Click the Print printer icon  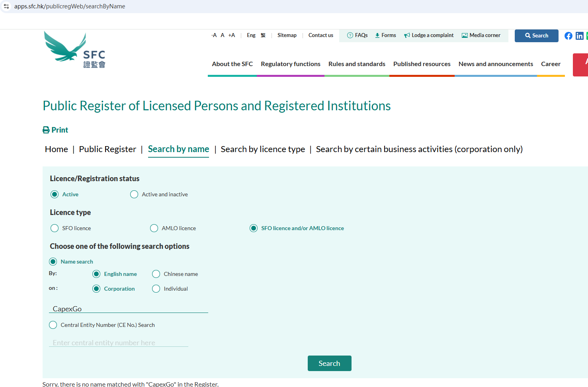46,130
